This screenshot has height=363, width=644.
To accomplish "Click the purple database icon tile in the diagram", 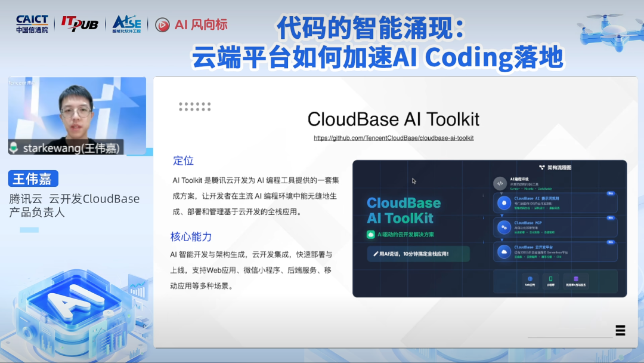I will point(576,281).
